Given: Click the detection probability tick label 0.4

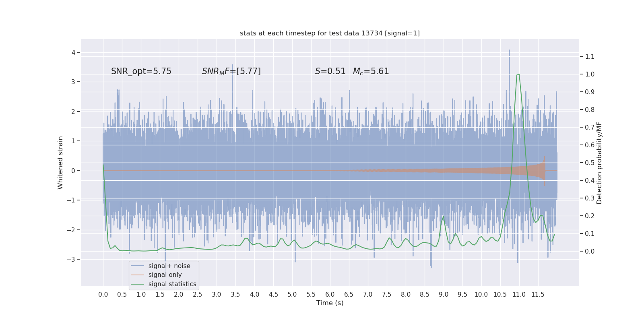Looking at the screenshot, I should pos(590,180).
